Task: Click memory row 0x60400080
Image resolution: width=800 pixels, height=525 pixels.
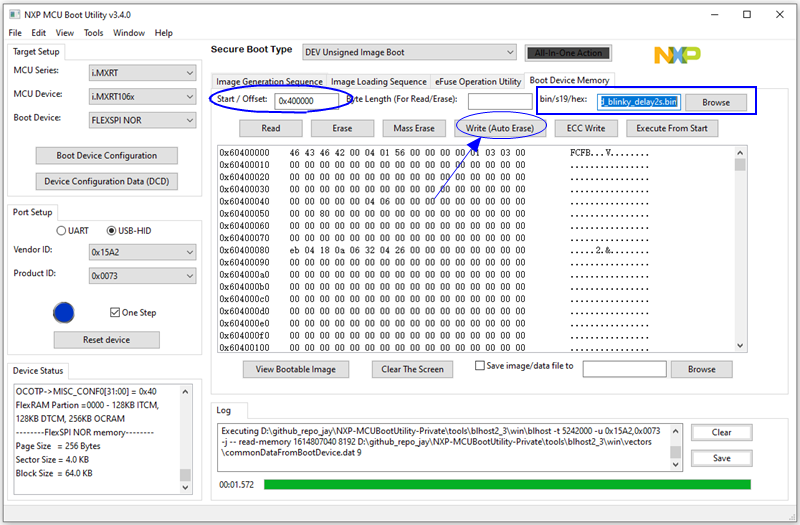Action: pos(434,250)
